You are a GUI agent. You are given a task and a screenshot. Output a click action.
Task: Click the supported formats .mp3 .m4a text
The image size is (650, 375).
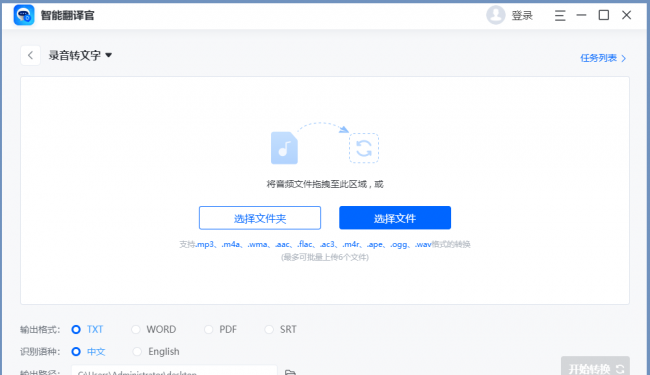tap(325, 244)
